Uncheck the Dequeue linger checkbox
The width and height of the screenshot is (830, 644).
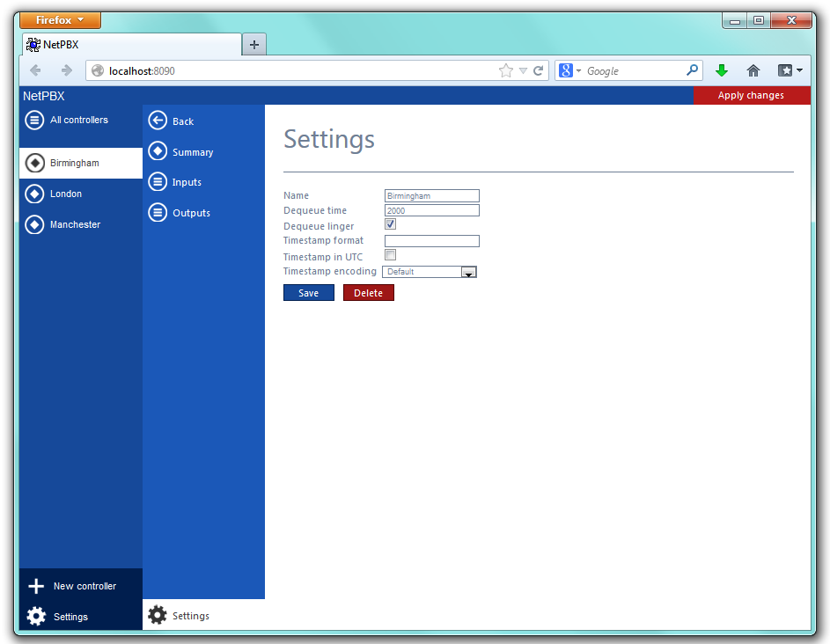(x=391, y=224)
